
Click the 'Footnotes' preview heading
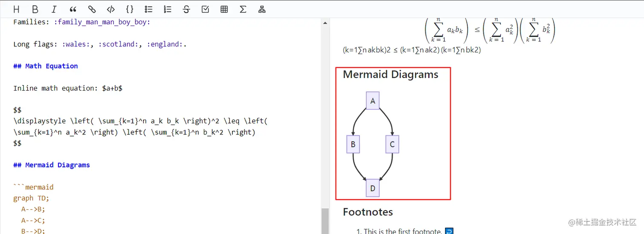coord(368,212)
